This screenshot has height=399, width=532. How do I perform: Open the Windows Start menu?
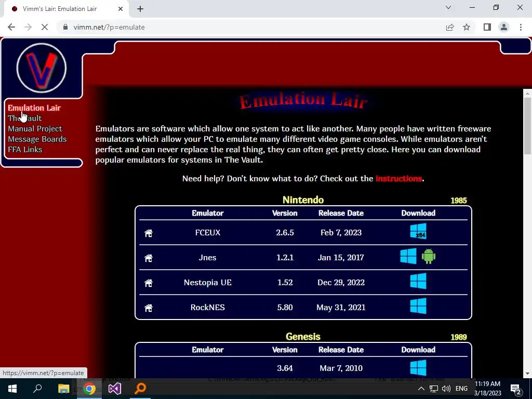click(x=12, y=389)
